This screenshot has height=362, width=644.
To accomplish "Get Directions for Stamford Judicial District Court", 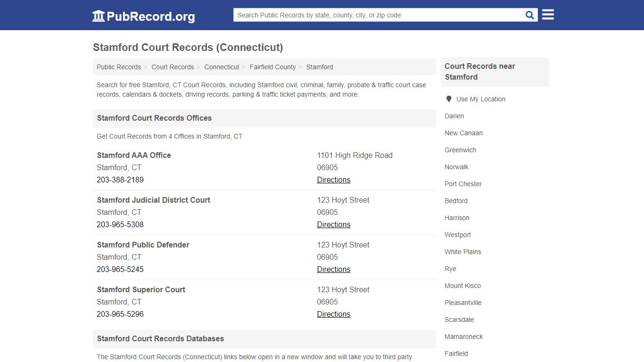I will [x=333, y=224].
